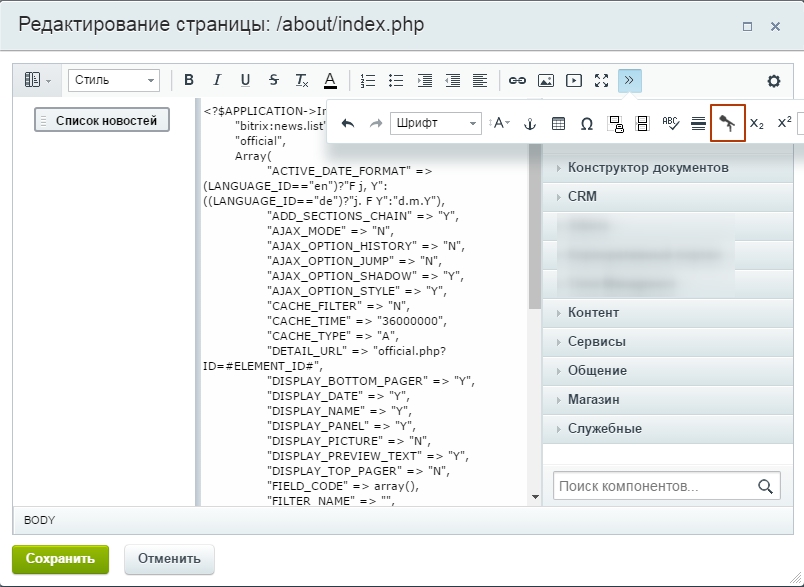804x587 pixels.
Task: Click Сохранить to save the page
Action: (60, 559)
